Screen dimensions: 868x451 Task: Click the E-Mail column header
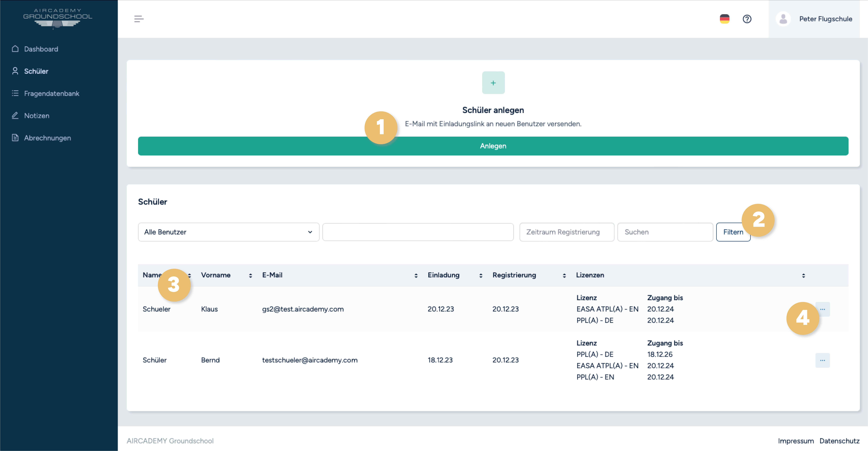click(272, 275)
